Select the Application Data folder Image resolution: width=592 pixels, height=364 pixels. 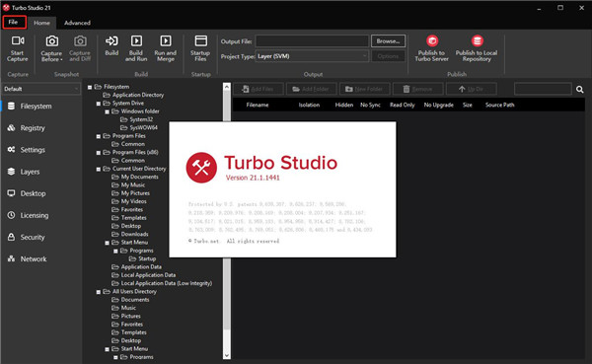136,266
